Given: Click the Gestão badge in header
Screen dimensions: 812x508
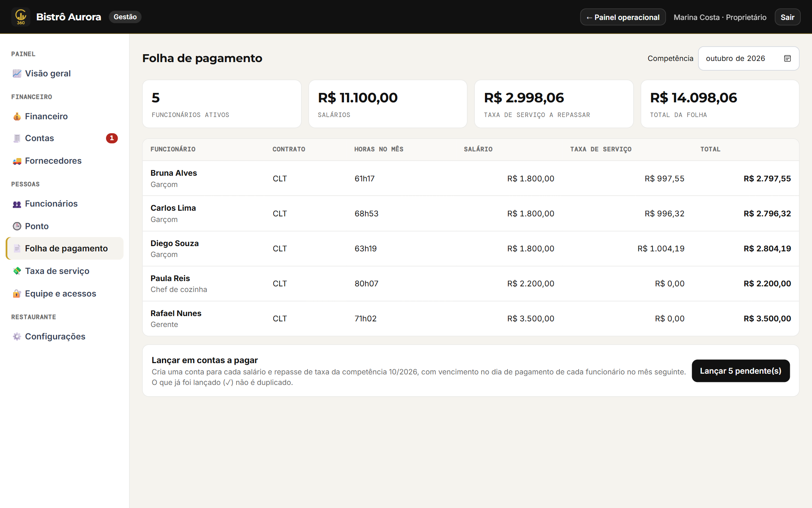Looking at the screenshot, I should 125,17.
